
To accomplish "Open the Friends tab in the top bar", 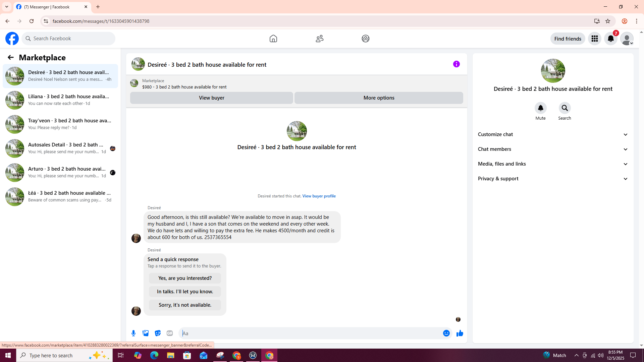I will 319,39.
